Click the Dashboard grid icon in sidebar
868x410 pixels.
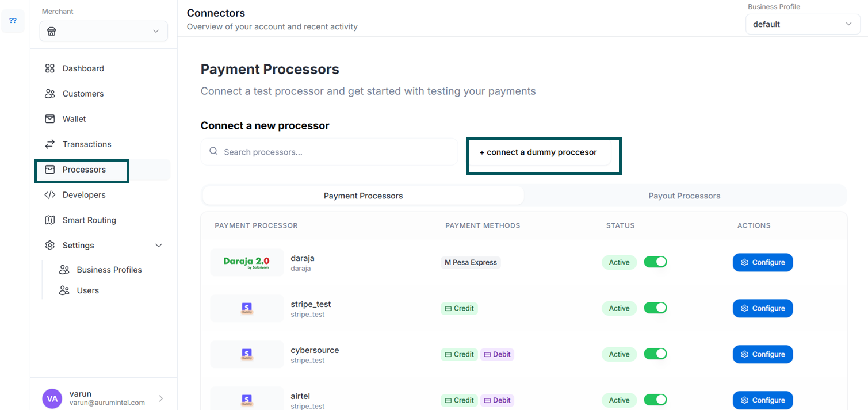tap(50, 68)
